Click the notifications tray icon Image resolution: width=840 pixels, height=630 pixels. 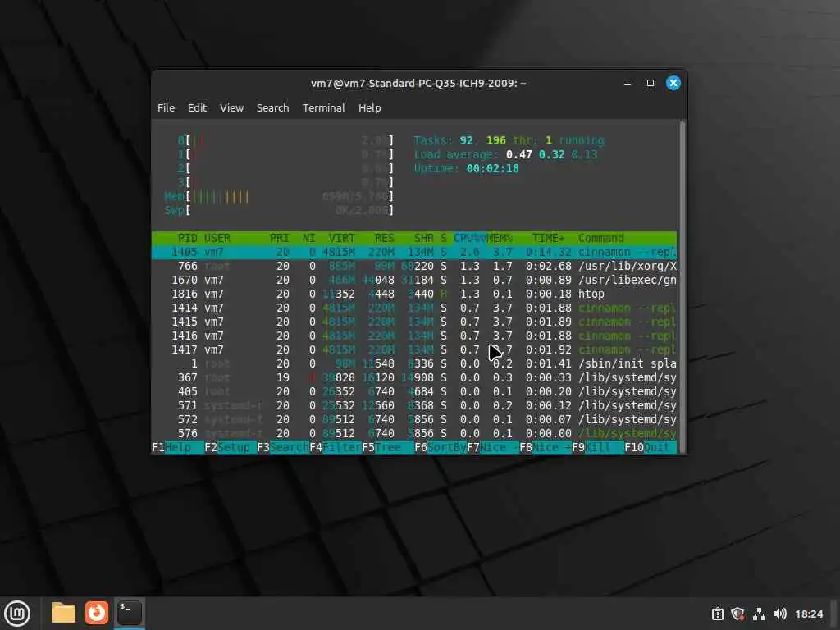point(717,614)
